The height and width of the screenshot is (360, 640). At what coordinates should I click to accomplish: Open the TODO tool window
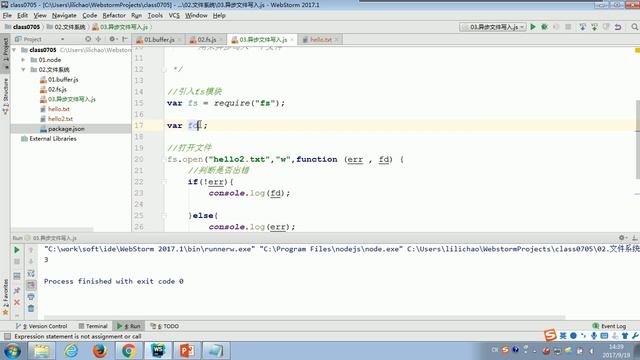(164, 326)
